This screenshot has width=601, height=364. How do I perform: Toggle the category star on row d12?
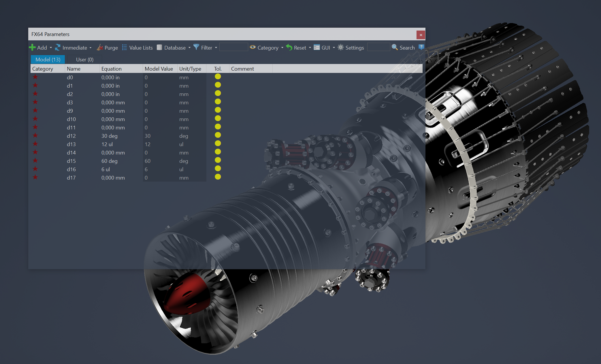[35, 135]
